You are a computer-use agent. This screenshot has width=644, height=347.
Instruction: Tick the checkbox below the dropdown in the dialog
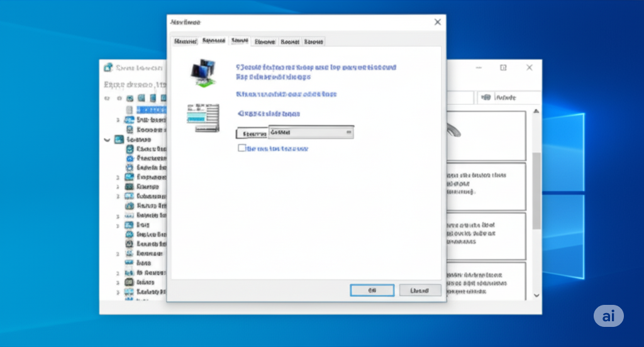tap(242, 148)
